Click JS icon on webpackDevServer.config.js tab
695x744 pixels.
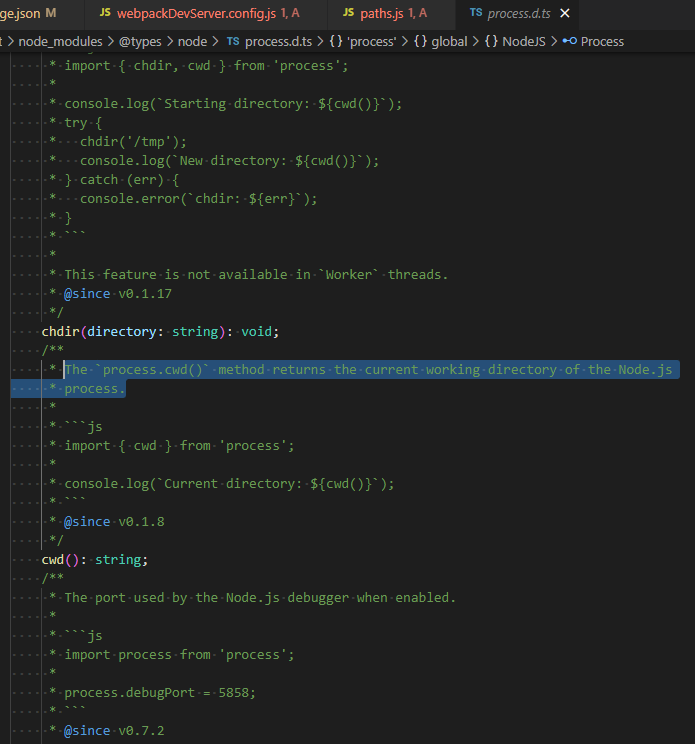(x=105, y=13)
